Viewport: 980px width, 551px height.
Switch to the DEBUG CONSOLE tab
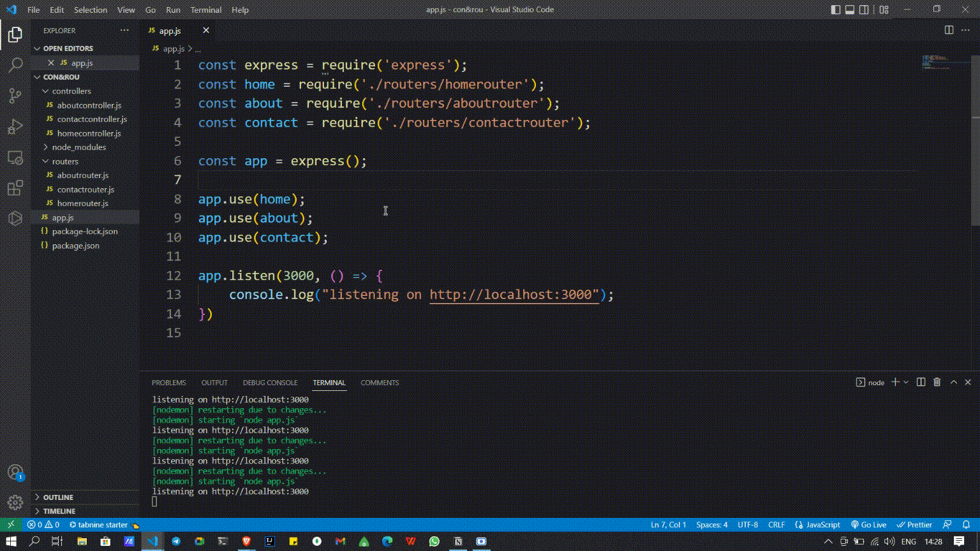[x=270, y=383]
